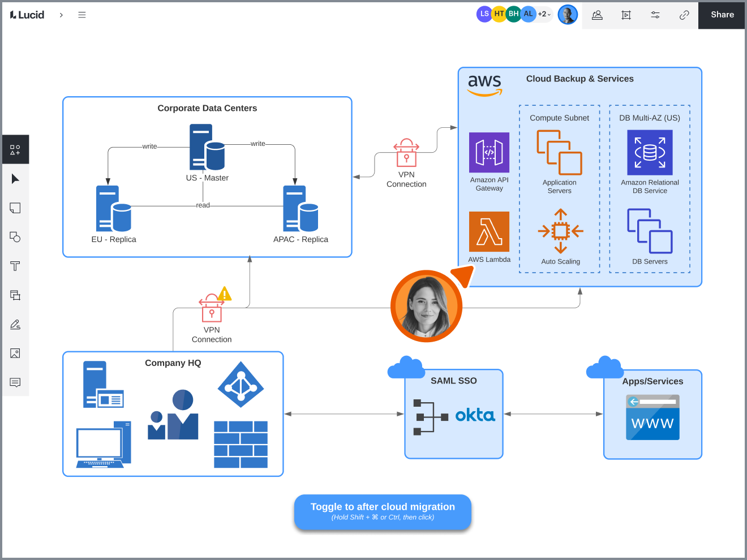Screen dimensions: 747x560
Task: Select the US - Master database server
Action: 207,147
